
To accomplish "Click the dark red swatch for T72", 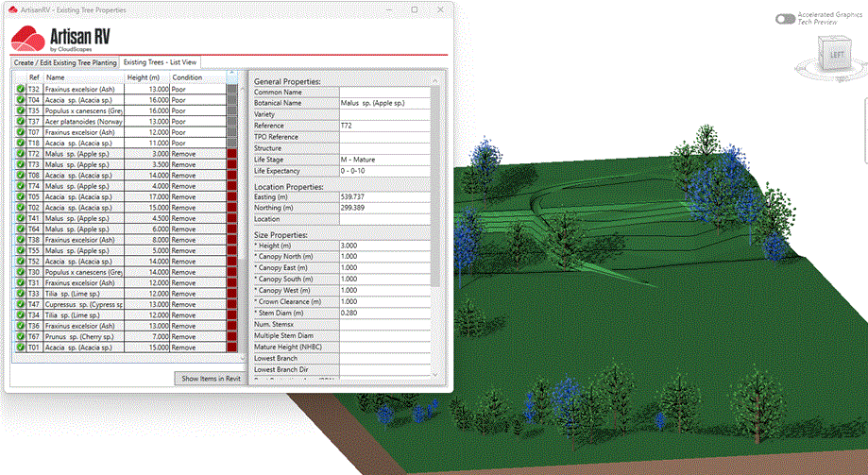I will [232, 153].
